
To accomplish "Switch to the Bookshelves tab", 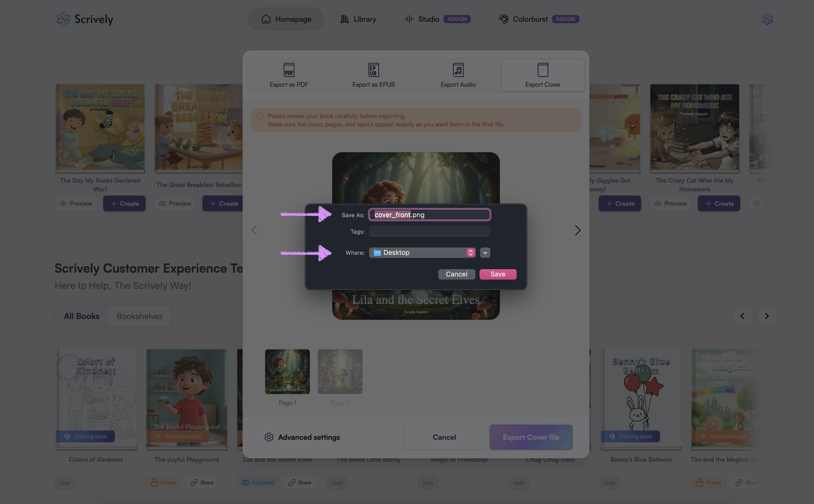I will click(x=139, y=316).
